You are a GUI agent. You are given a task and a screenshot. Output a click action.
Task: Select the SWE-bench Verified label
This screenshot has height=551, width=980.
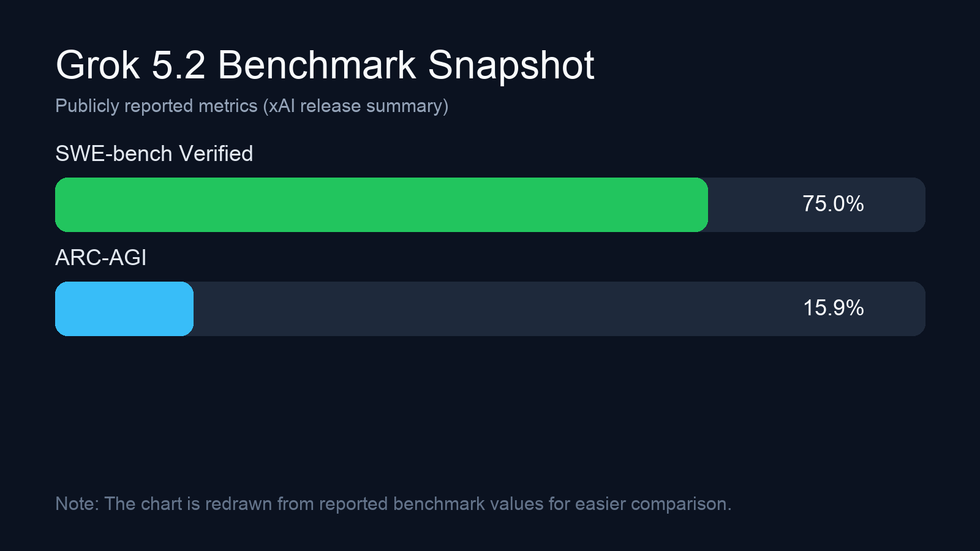[x=154, y=154]
